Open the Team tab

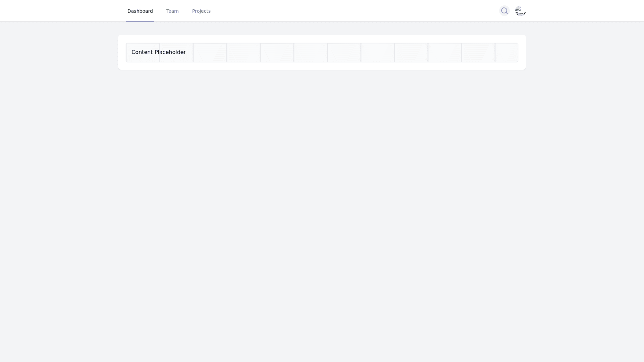(172, 11)
